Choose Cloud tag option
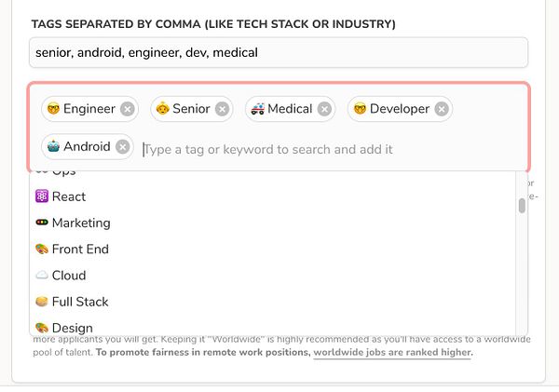The height and width of the screenshot is (392, 559). [68, 275]
